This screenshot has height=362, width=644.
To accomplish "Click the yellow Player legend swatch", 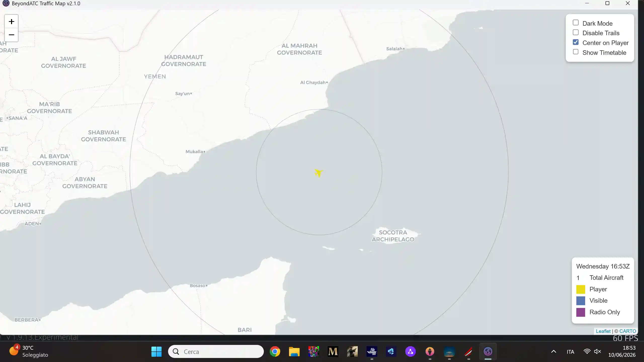I will click(x=581, y=289).
